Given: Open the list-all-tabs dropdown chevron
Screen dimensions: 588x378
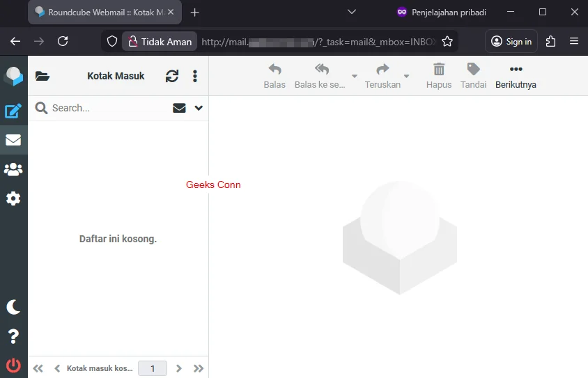Looking at the screenshot, I should pos(351,12).
